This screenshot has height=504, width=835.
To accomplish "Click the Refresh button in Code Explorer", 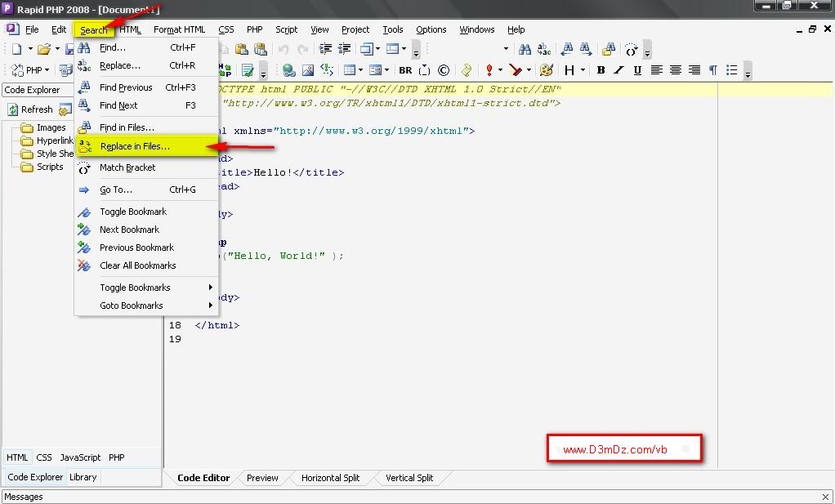I will [x=31, y=109].
